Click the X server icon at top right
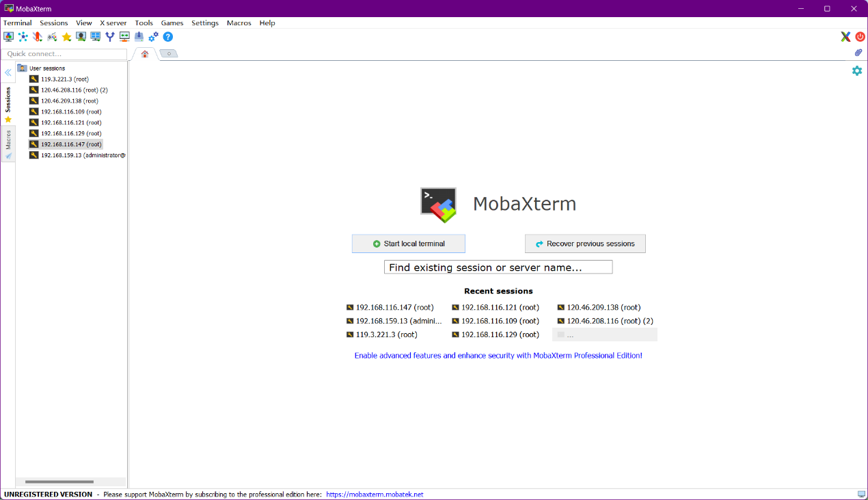The height and width of the screenshot is (500, 868). (x=845, y=37)
